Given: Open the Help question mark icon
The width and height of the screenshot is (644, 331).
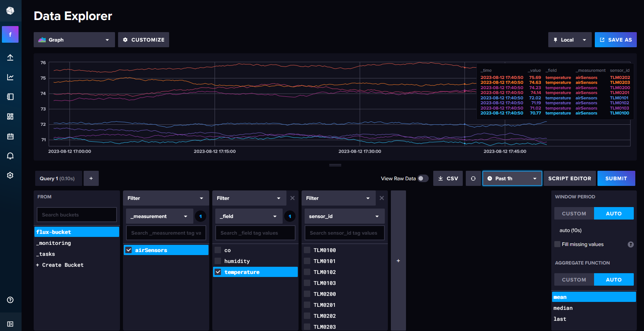Looking at the screenshot, I should (x=10, y=300).
